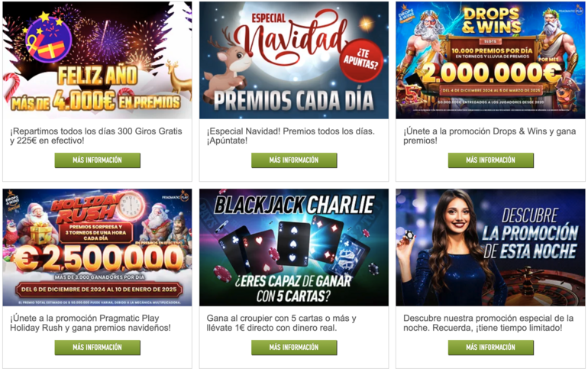Click Más Información under Feliz Año promotion

pos(98,160)
